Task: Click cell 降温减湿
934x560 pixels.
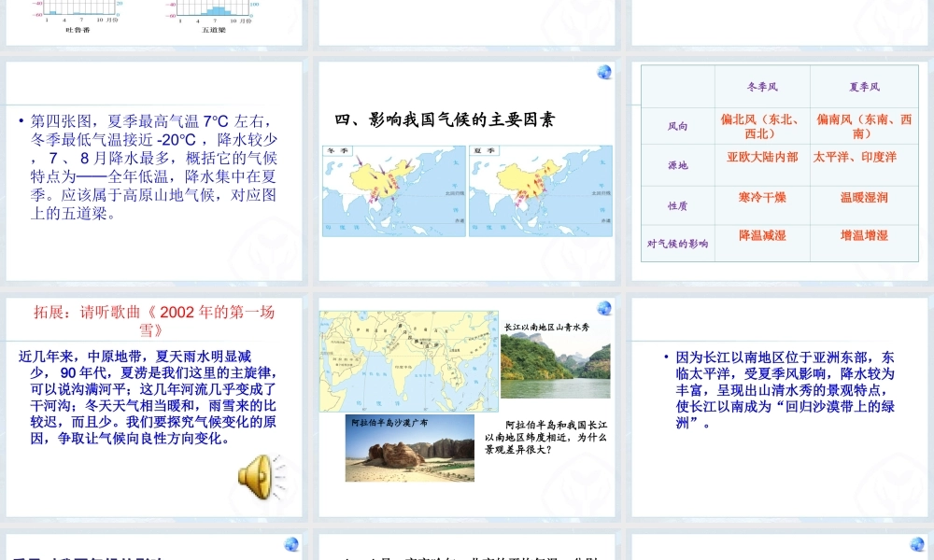Action: coord(762,235)
